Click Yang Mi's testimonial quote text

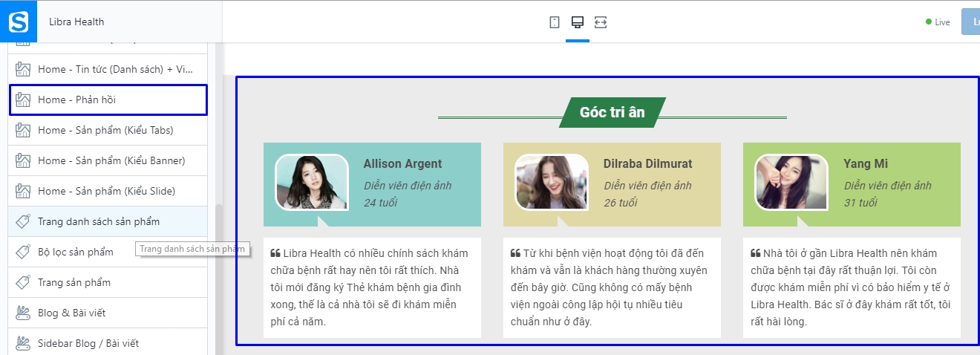(852, 287)
